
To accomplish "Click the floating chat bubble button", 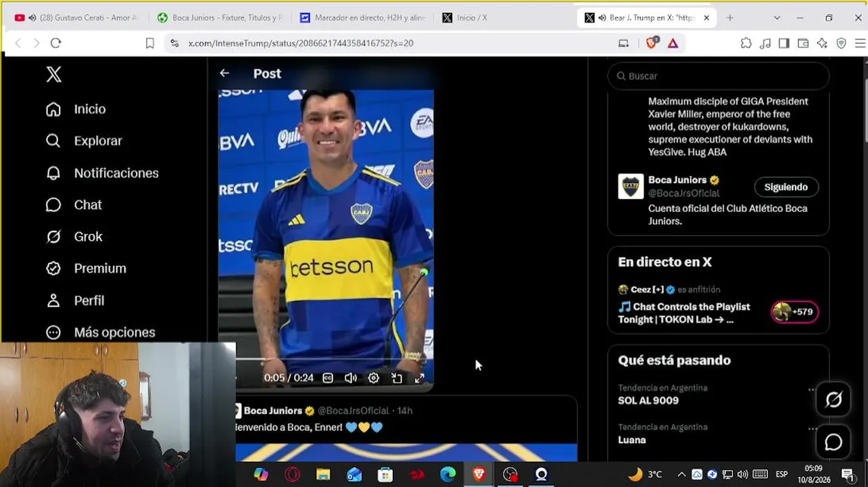I will [834, 442].
